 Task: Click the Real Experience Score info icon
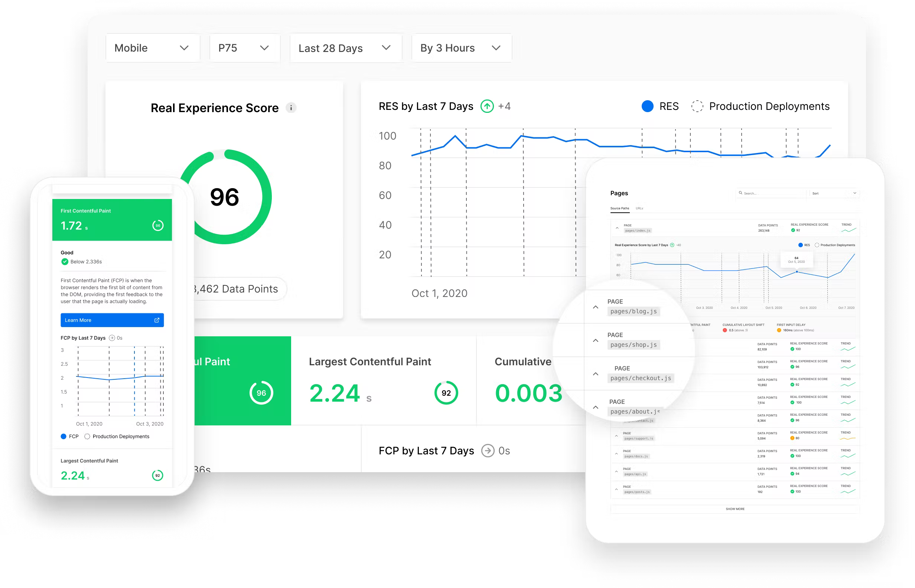tap(291, 108)
